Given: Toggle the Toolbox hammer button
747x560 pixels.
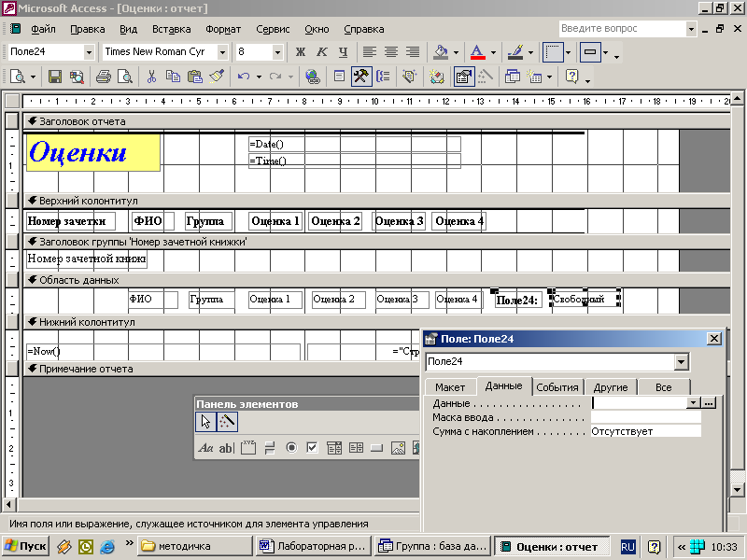Looking at the screenshot, I should [361, 77].
